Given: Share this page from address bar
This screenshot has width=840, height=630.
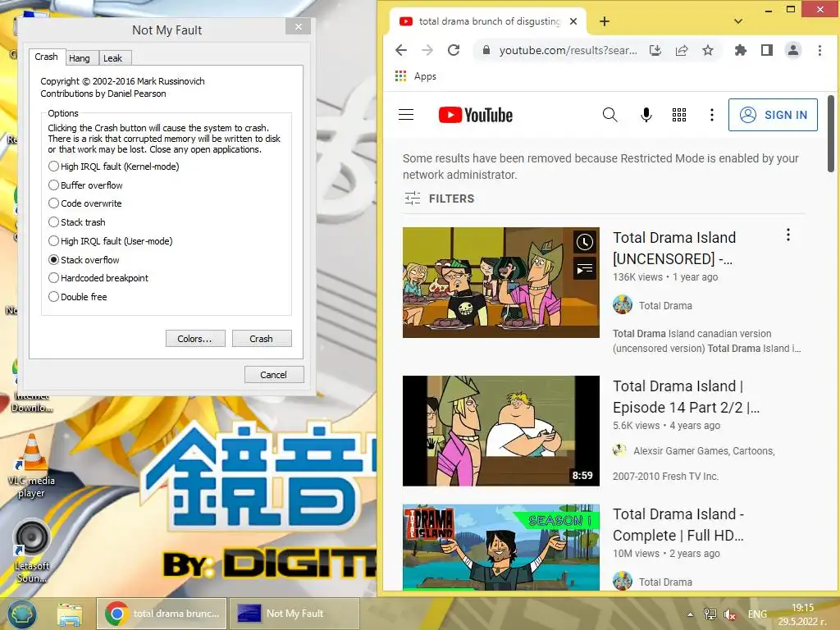Looking at the screenshot, I should 682,50.
